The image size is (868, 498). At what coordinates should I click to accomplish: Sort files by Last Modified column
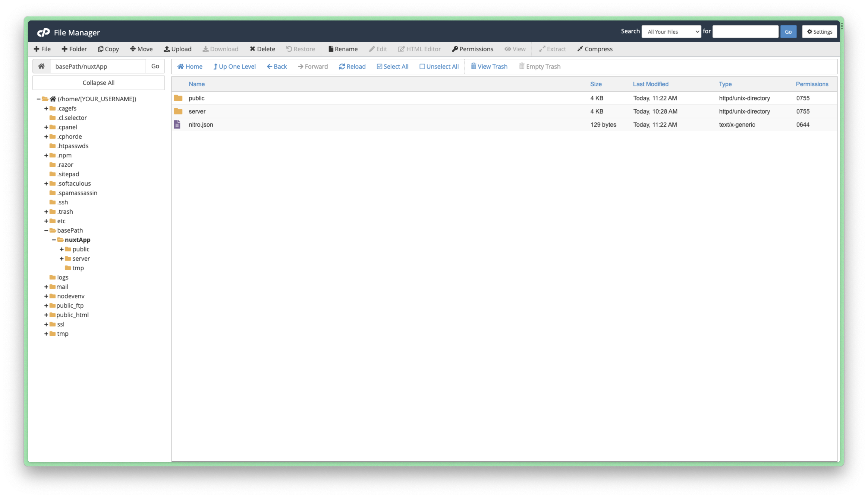pos(650,84)
